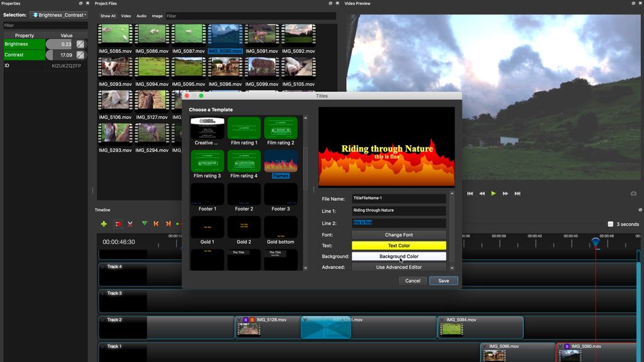The height and width of the screenshot is (362, 644).
Task: Switch to the Audio tab in Project Files
Action: click(x=142, y=16)
